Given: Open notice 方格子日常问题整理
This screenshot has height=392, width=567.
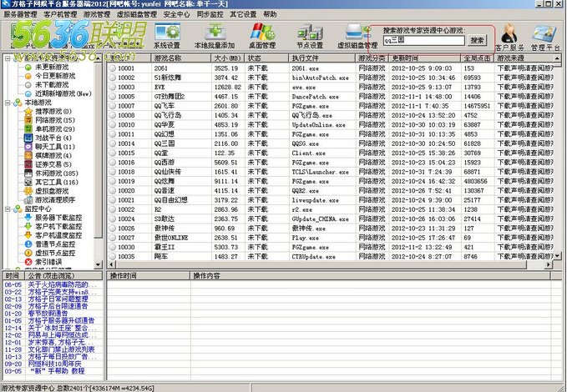Looking at the screenshot, I should pos(58,299).
